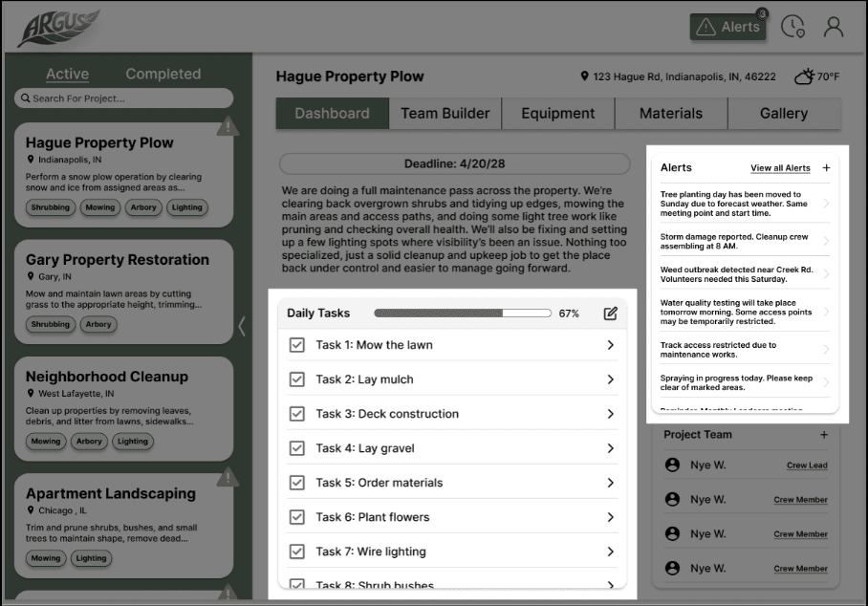Open the Hague Property Plow project card
The image size is (868, 606).
(123, 174)
